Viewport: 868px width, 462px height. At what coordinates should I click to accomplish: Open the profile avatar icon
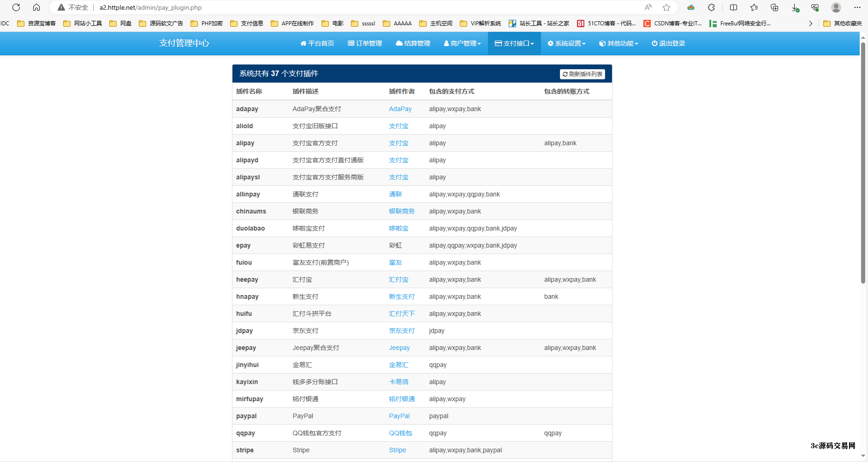tap(836, 7)
